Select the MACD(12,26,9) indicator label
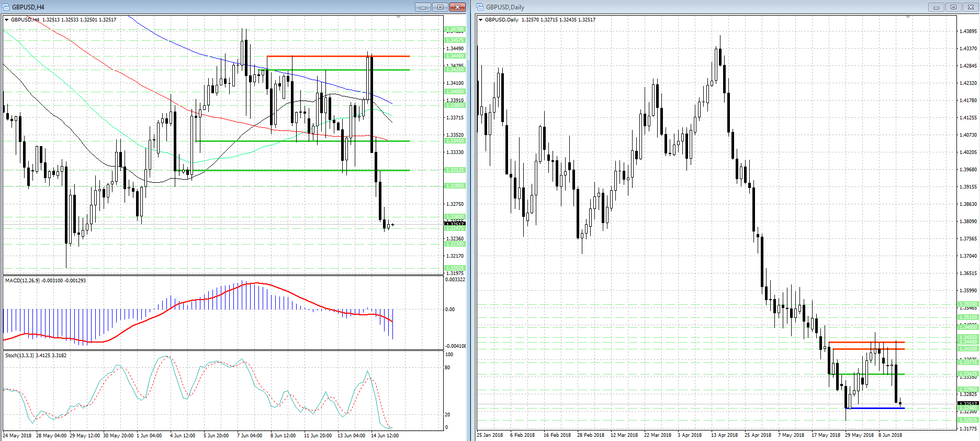 click(45, 281)
